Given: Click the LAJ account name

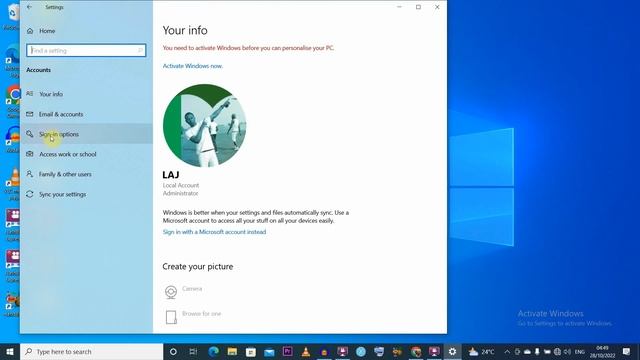Looking at the screenshot, I should tap(171, 175).
